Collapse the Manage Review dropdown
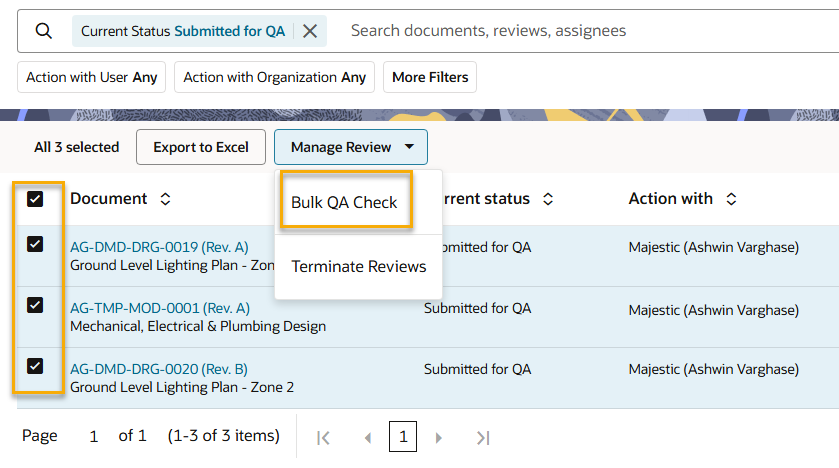The width and height of the screenshot is (839, 468). [x=350, y=147]
